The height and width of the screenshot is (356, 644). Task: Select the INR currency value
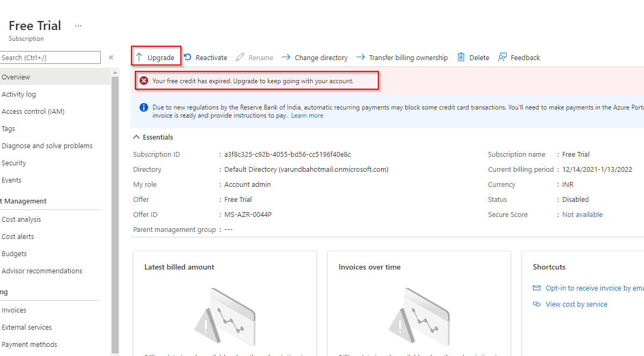click(x=568, y=184)
